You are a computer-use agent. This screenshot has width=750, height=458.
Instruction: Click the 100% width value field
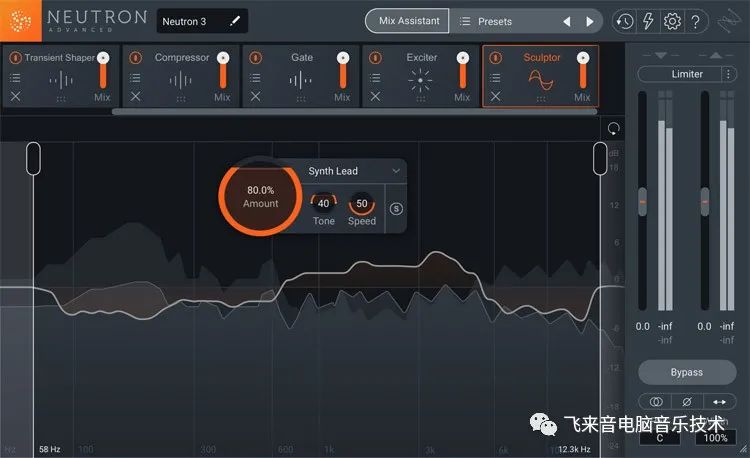click(x=715, y=437)
